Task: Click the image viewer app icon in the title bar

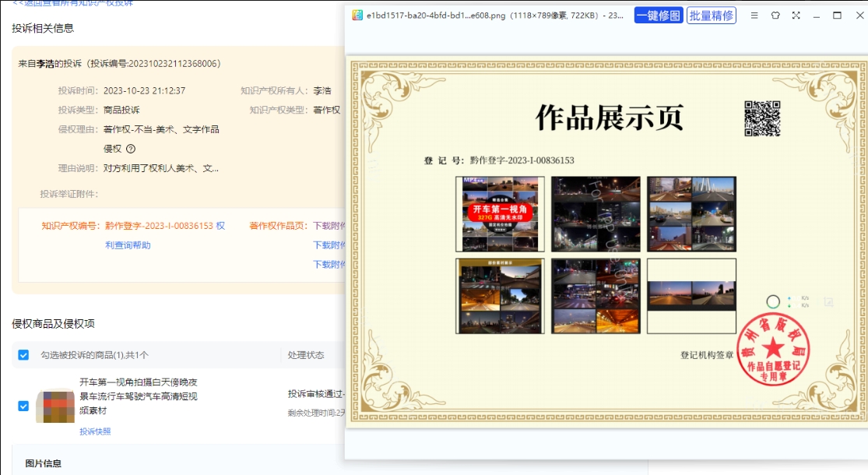Action: [357, 16]
